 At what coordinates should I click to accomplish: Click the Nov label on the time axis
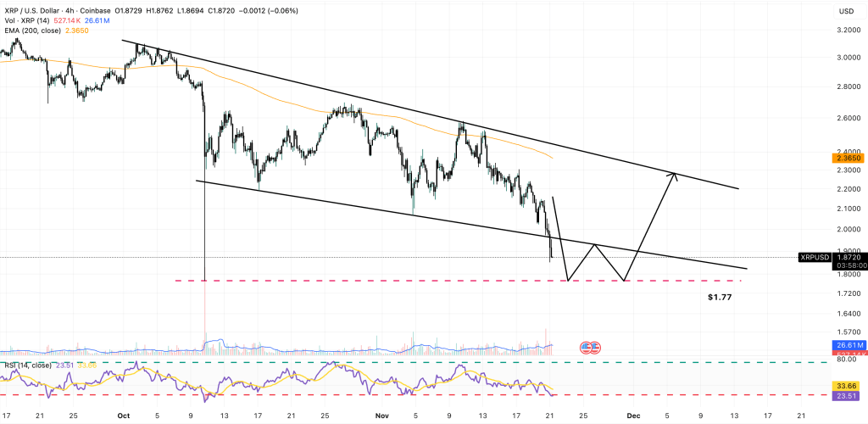(x=380, y=416)
